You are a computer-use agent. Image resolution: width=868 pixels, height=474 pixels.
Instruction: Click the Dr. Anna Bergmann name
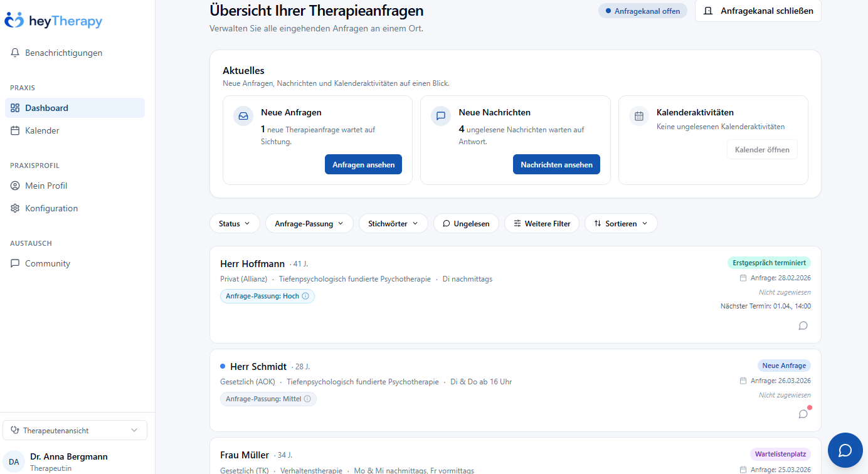coord(69,456)
